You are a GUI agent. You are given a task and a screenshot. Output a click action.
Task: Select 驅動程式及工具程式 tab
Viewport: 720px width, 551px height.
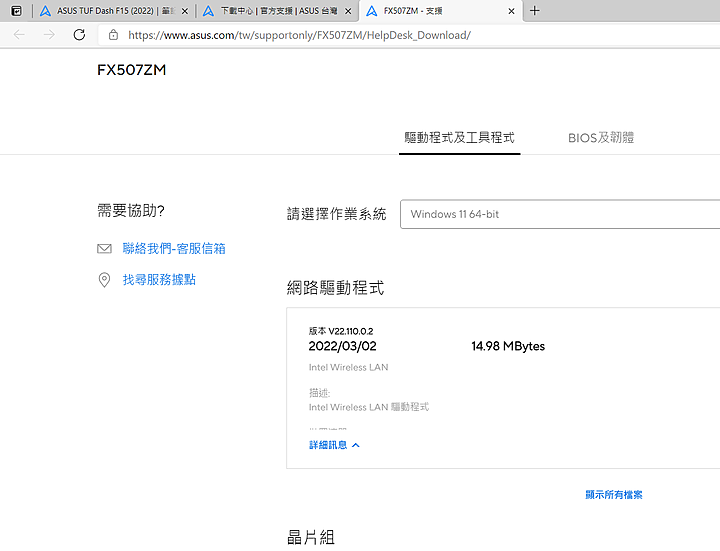459,138
